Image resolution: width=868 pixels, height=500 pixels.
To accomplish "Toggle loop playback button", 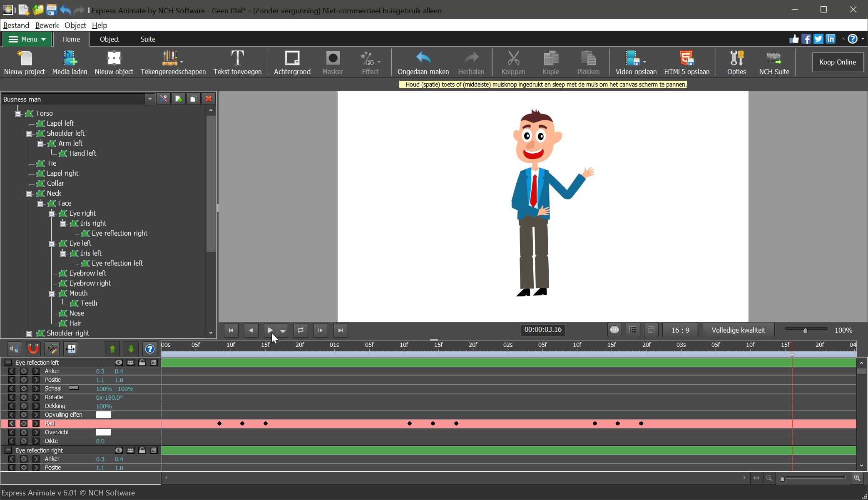I will coord(301,330).
